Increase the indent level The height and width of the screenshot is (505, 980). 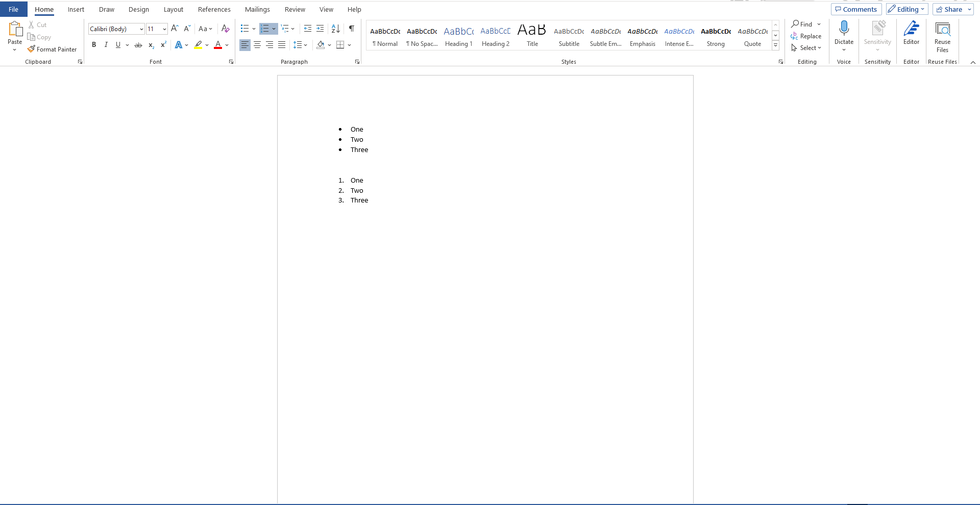click(x=320, y=29)
